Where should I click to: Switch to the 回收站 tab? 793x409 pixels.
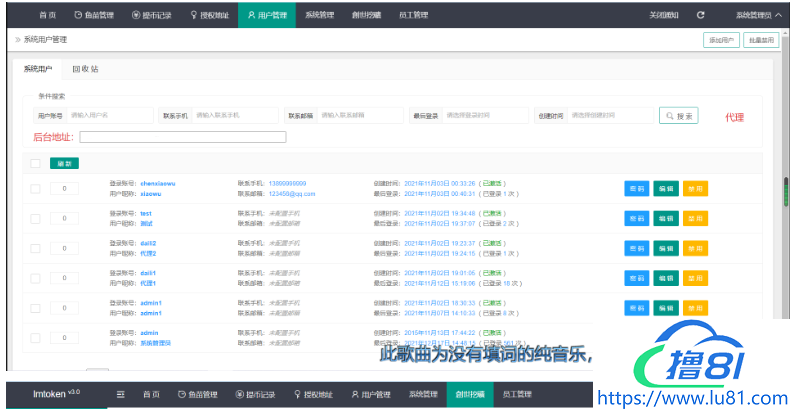[x=85, y=69]
